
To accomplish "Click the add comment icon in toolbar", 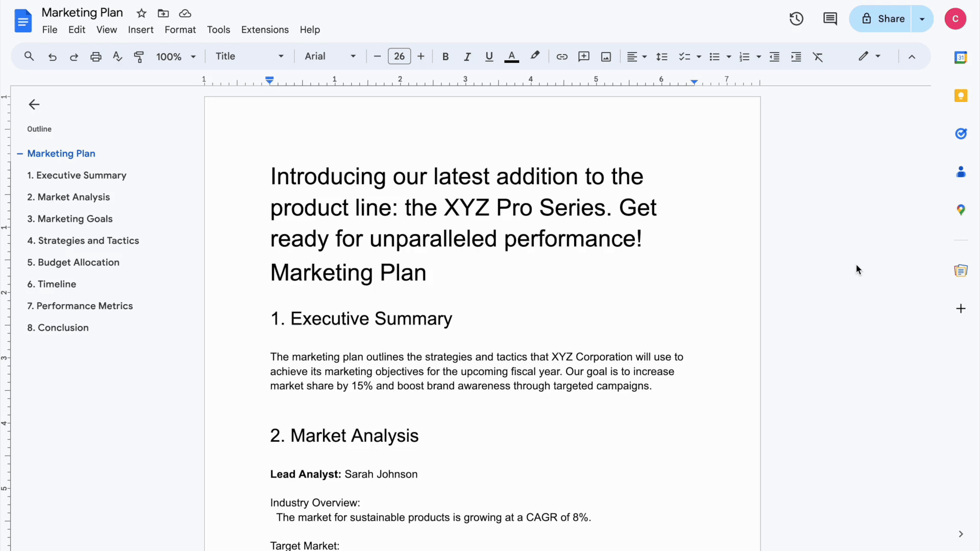I will pos(583,57).
